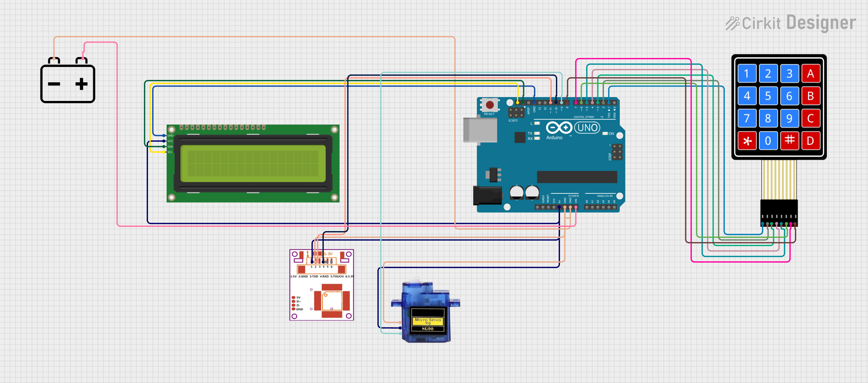Click the ICSP header near the ON LED
The height and width of the screenshot is (383, 868).
pos(617,152)
